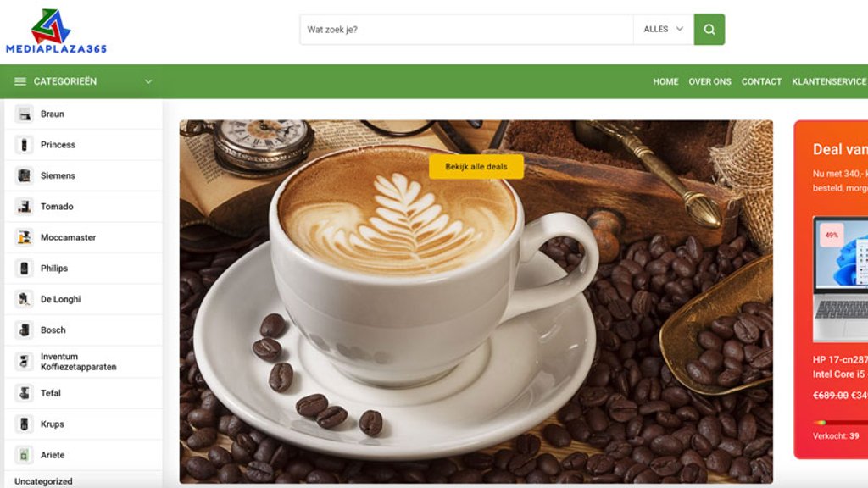Image resolution: width=868 pixels, height=488 pixels.
Task: Open the hamburger menu icon beside Categorieën
Action: (x=20, y=82)
